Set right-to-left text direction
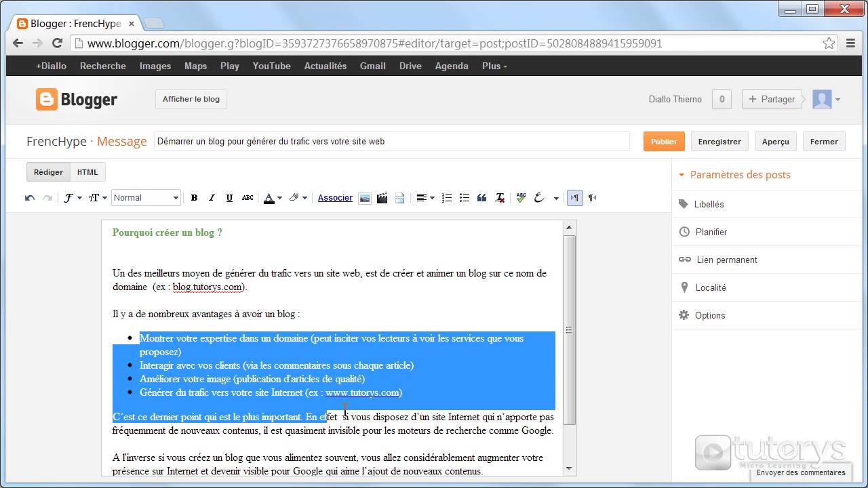The image size is (868, 488). [x=592, y=198]
